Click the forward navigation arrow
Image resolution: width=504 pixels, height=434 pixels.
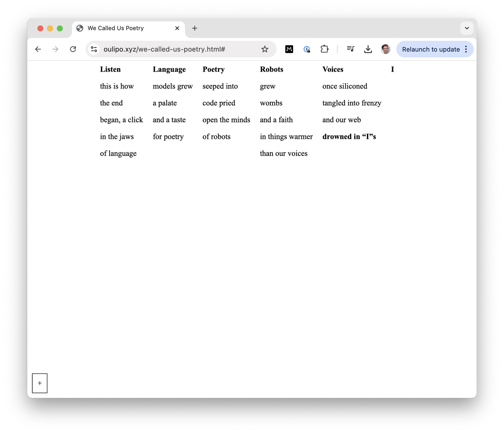55,49
